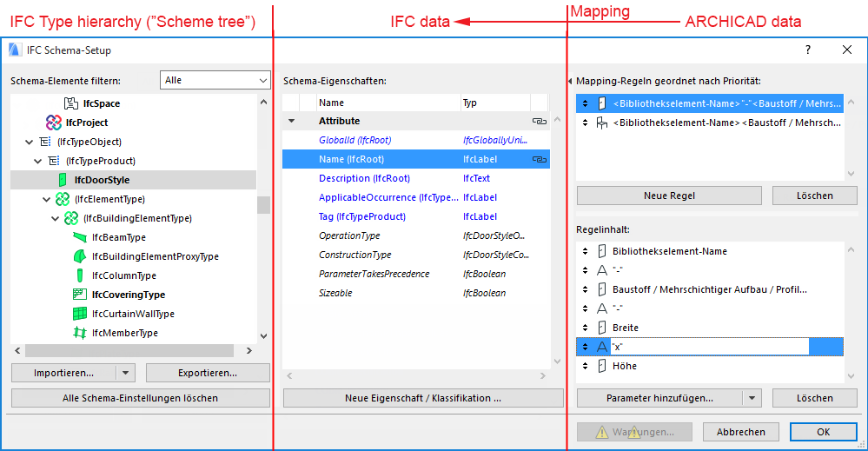
Task: Open the help question mark
Action: pyautogui.click(x=808, y=50)
